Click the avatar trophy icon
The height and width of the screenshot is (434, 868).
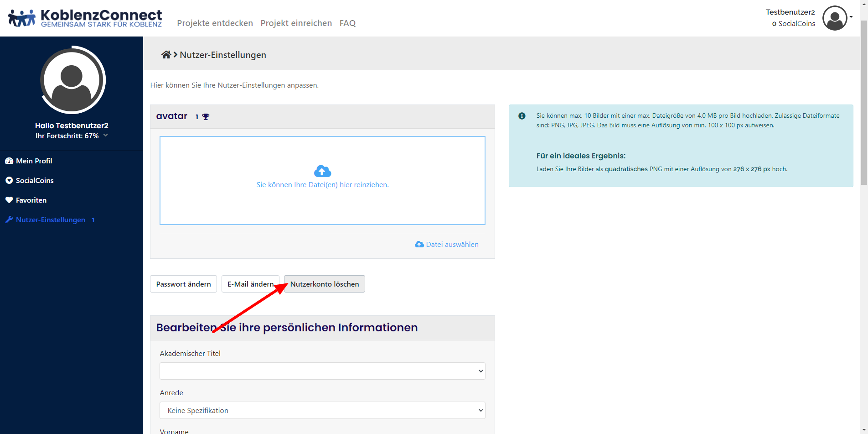click(x=206, y=117)
